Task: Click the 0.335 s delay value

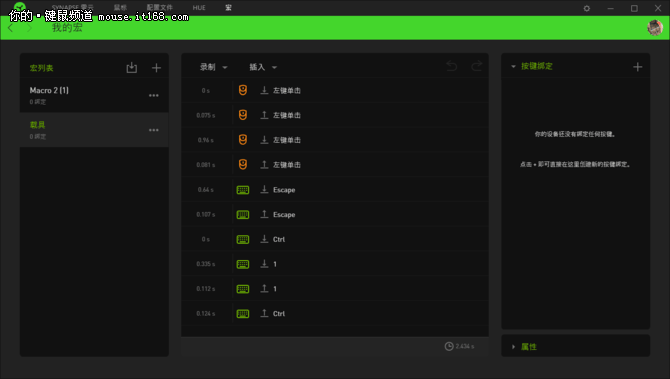Action: [x=206, y=264]
